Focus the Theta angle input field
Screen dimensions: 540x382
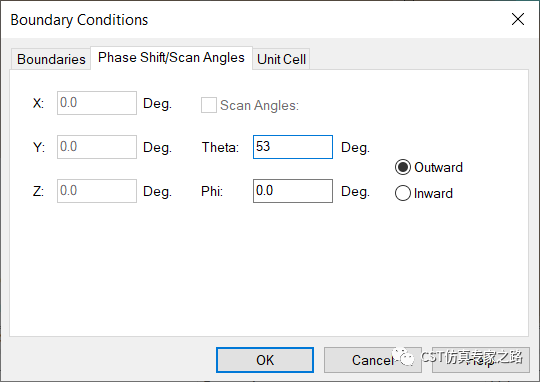pyautogui.click(x=293, y=147)
